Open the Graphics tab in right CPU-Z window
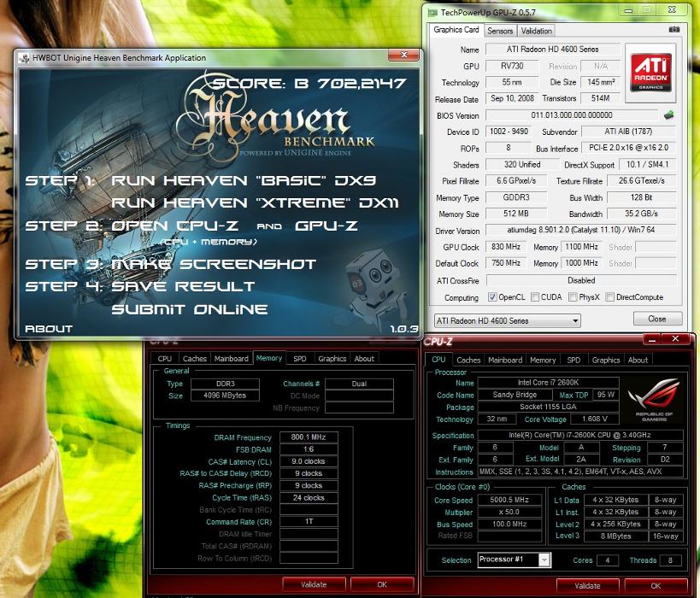The height and width of the screenshot is (598, 700). (606, 361)
